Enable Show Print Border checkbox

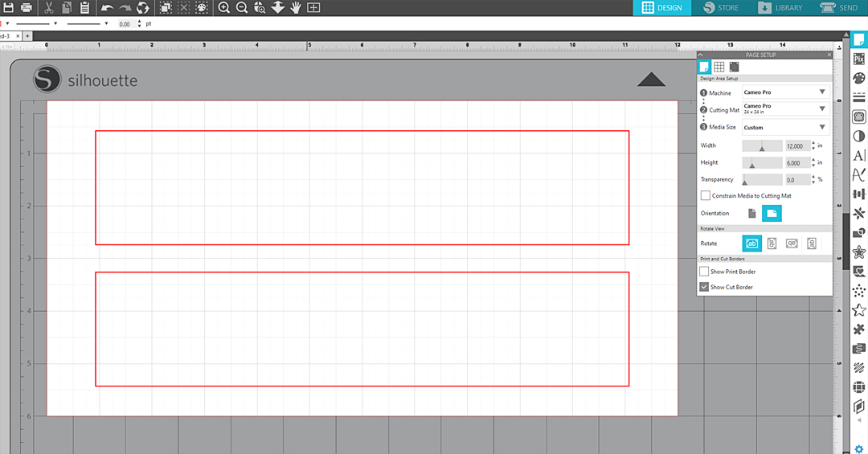[704, 272]
